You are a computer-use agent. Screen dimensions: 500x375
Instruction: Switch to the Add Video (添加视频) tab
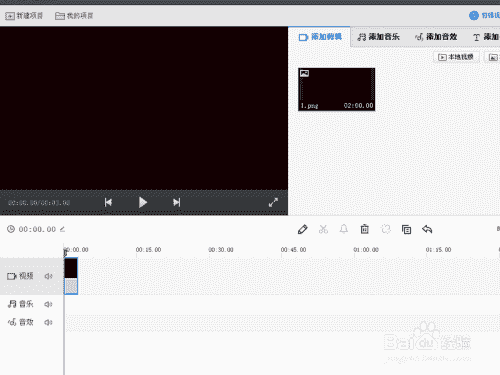point(320,37)
